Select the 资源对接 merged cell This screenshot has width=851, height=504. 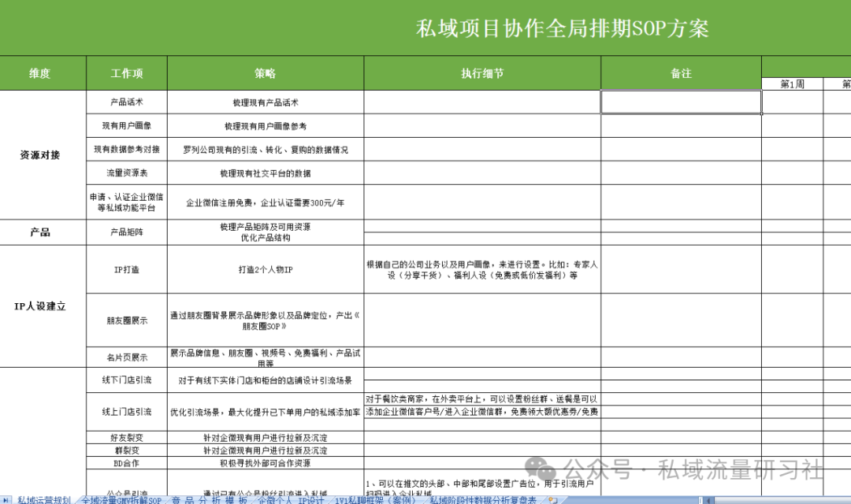pyautogui.click(x=43, y=155)
